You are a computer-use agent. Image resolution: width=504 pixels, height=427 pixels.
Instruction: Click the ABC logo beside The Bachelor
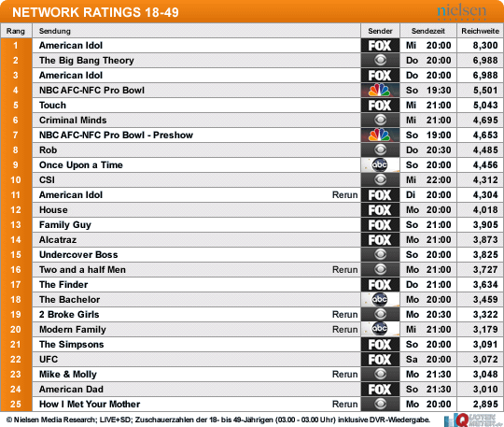pyautogui.click(x=380, y=300)
